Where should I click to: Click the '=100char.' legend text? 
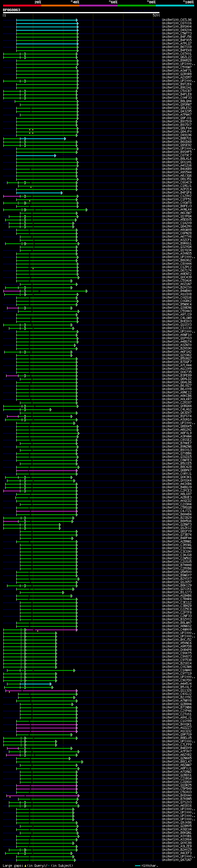tap(150, 866)
